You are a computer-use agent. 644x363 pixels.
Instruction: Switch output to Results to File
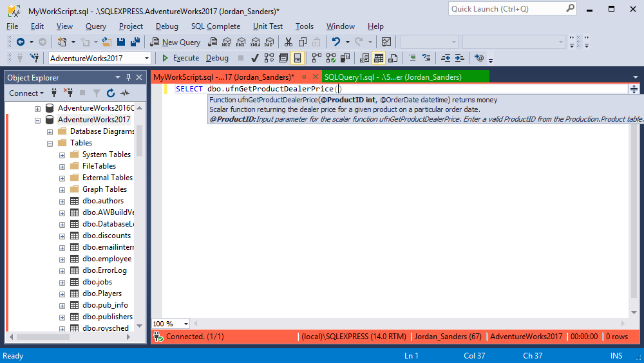[x=393, y=58]
